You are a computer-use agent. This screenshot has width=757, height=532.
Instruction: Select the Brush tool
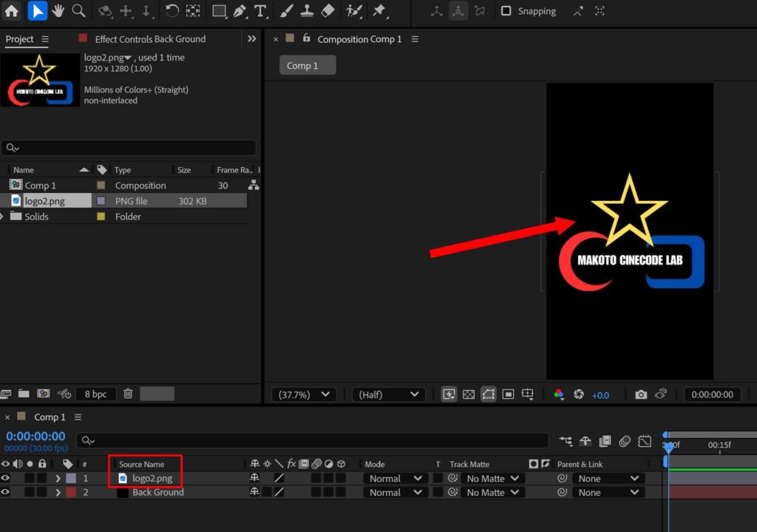click(286, 10)
